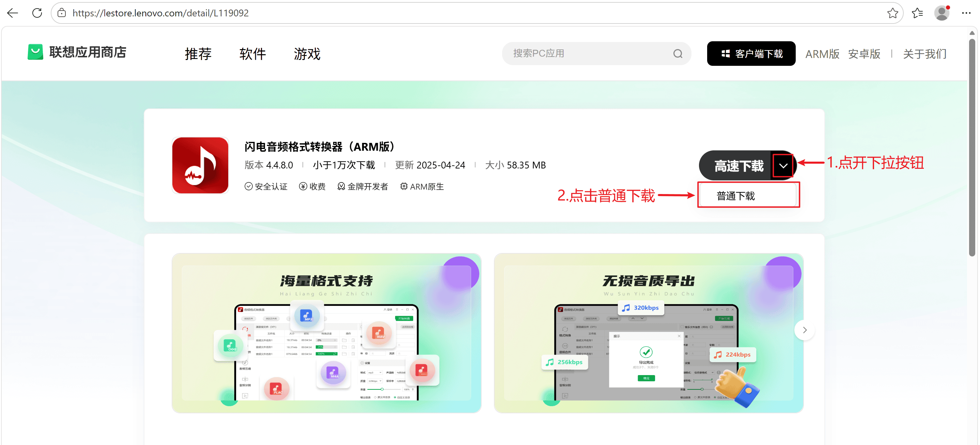Screen dimensions: 980x445
Task: Open the ARM版 link
Action: [822, 54]
